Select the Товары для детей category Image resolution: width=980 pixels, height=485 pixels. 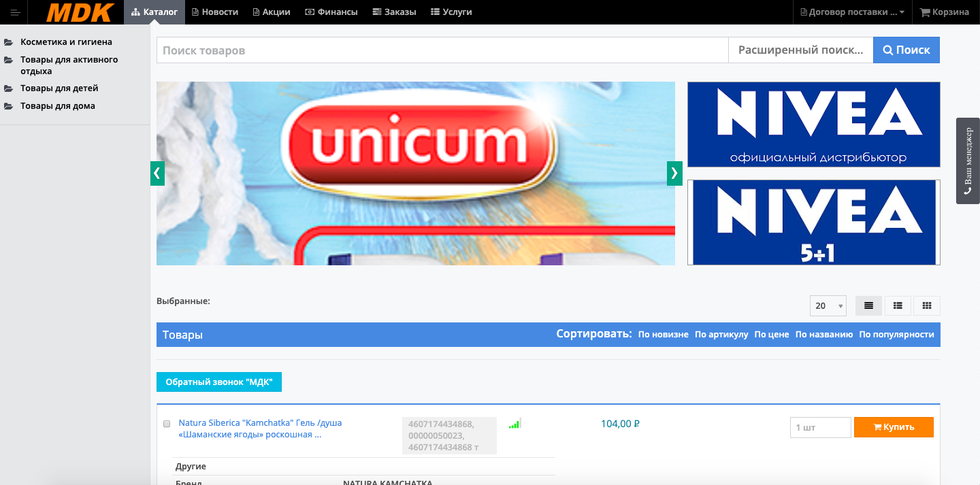point(59,88)
